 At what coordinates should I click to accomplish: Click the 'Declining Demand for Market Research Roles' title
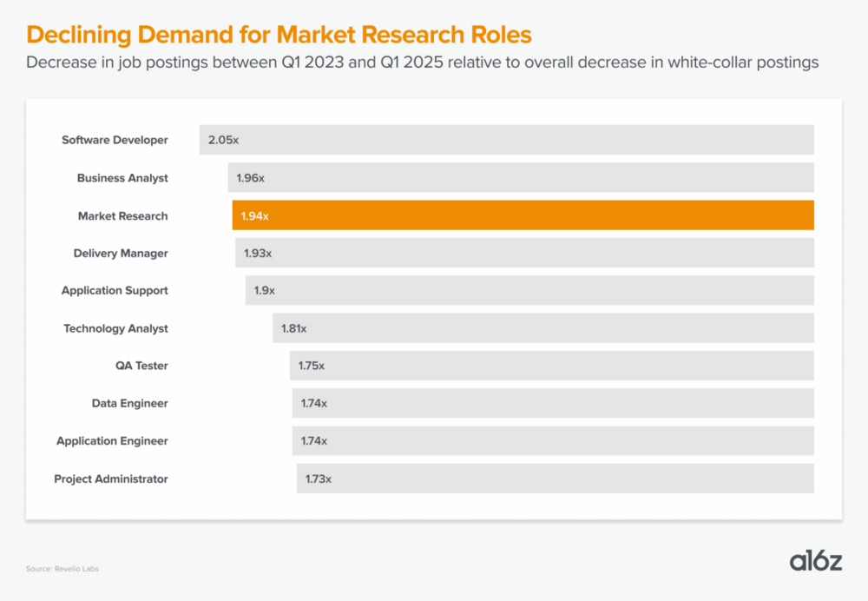(279, 36)
